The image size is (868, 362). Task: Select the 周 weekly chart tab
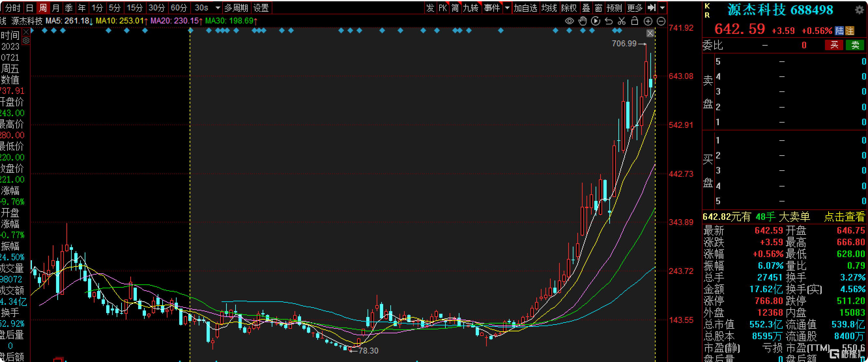[43, 8]
